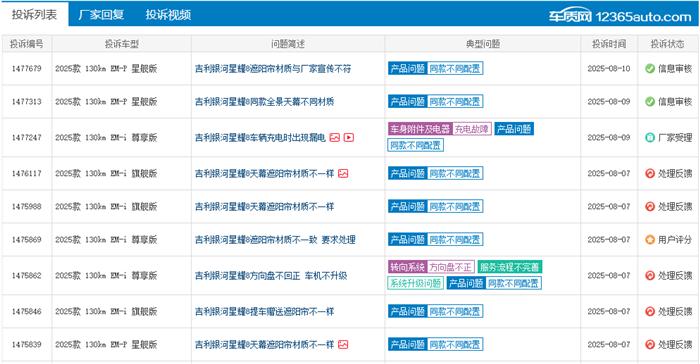Click 产品问题 tag in row 1477679

coord(407,68)
